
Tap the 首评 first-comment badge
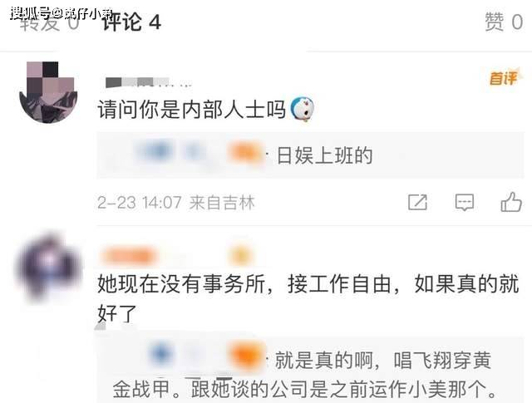click(502, 78)
